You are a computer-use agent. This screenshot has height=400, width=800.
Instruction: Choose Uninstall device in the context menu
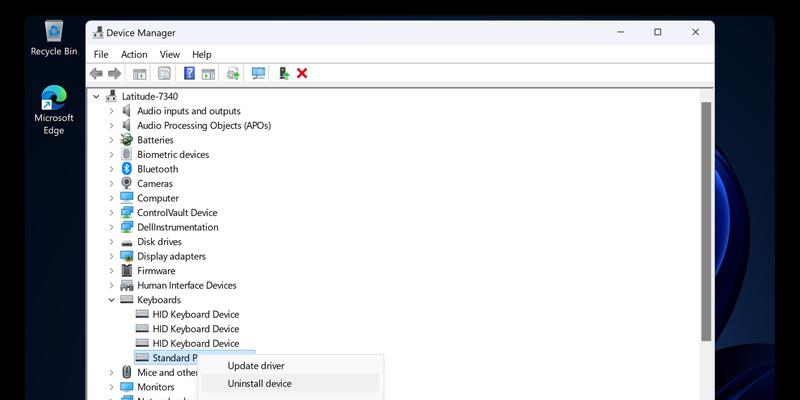(x=290, y=384)
